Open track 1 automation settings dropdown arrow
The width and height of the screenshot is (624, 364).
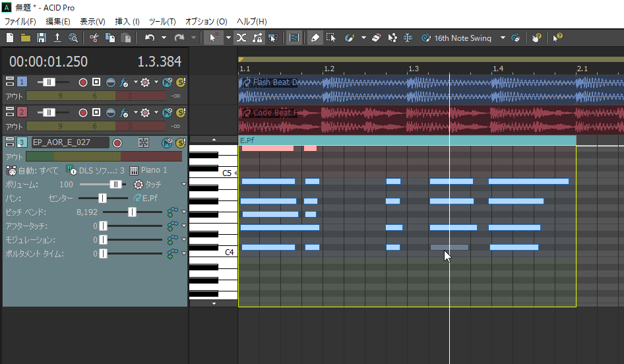pos(156,82)
